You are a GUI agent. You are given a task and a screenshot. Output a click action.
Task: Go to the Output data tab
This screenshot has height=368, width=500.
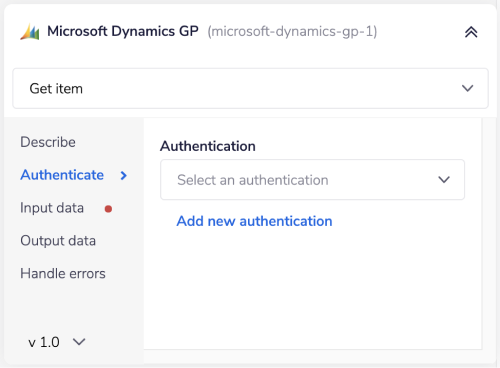coord(58,241)
